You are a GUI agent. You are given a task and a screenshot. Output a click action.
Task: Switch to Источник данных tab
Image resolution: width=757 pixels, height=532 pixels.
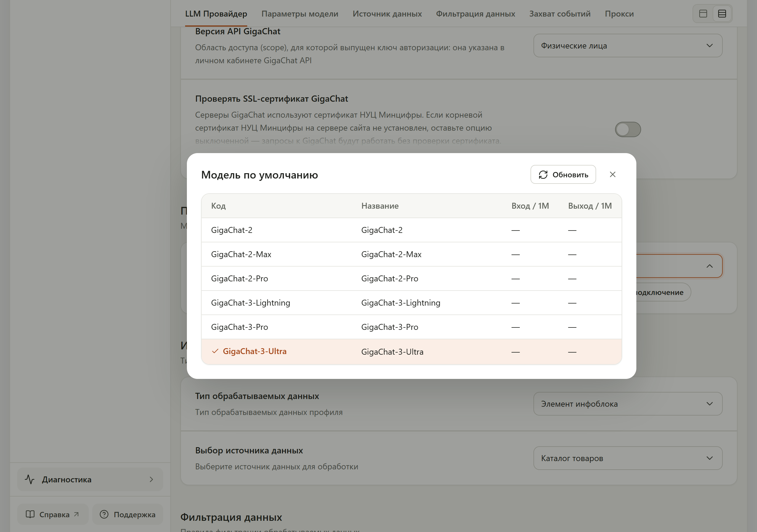click(x=387, y=14)
